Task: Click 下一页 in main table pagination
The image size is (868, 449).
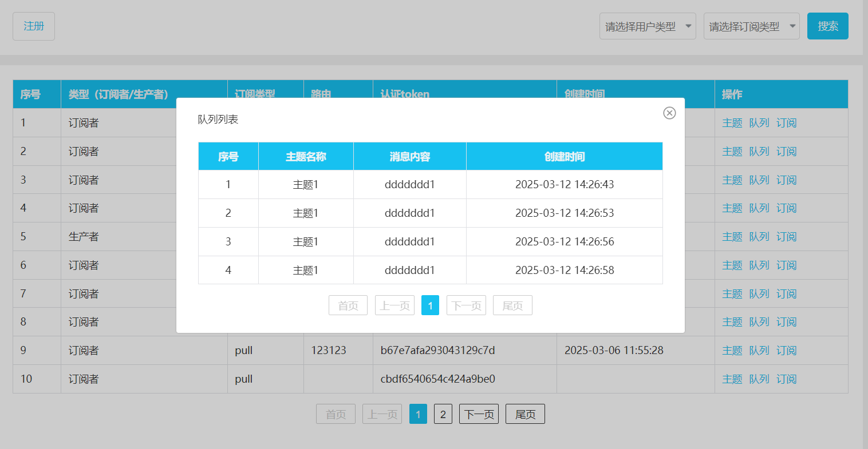Action: tap(479, 414)
